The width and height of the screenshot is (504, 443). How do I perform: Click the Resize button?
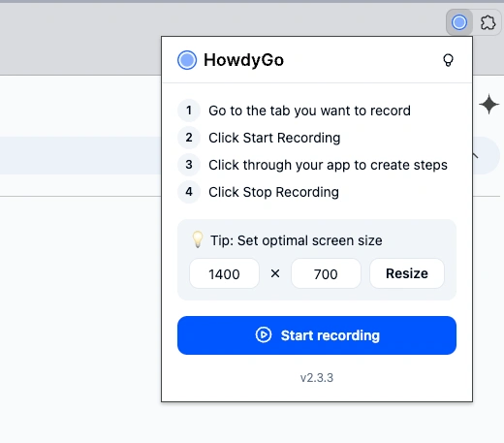pos(407,273)
